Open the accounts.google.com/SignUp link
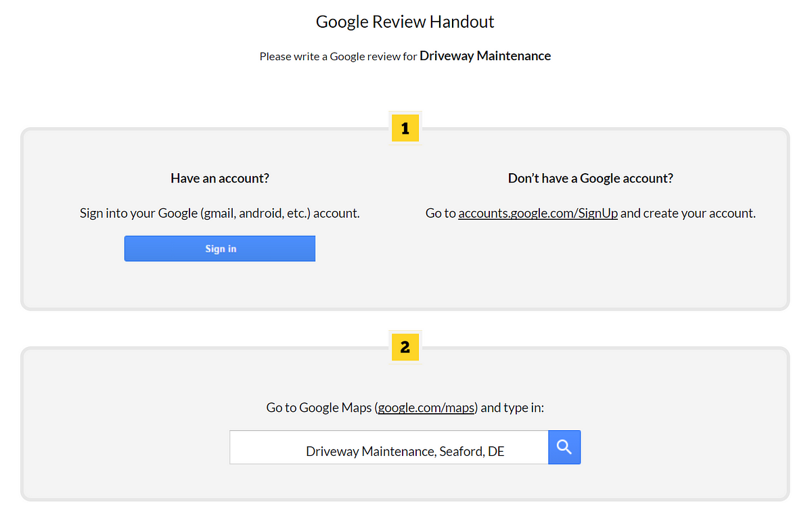This screenshot has height=514, width=812. [x=538, y=213]
